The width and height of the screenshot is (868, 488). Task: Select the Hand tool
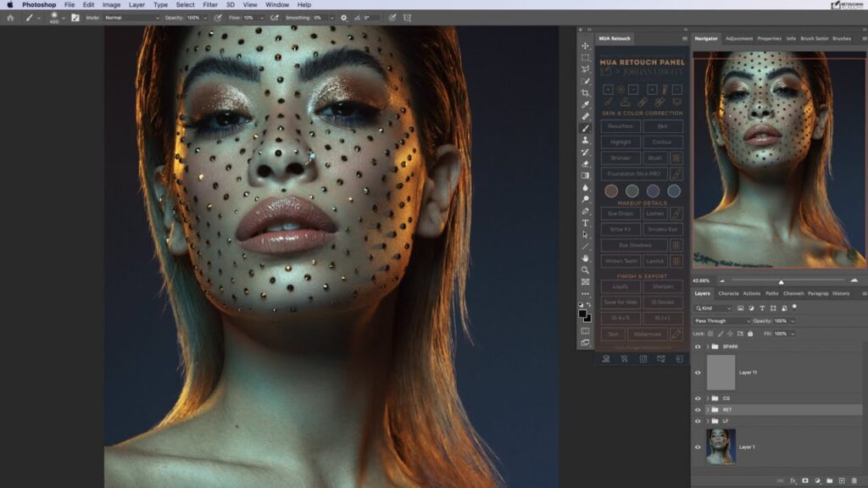[x=585, y=258]
